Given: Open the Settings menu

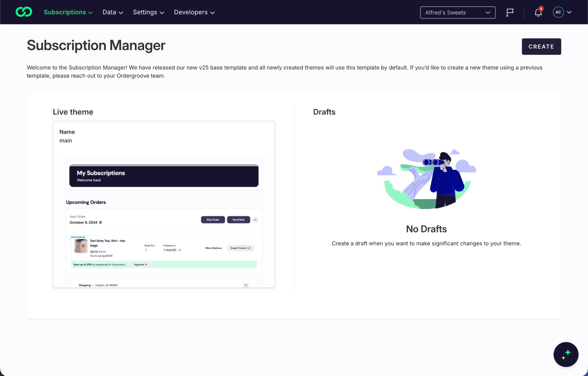Looking at the screenshot, I should (148, 12).
